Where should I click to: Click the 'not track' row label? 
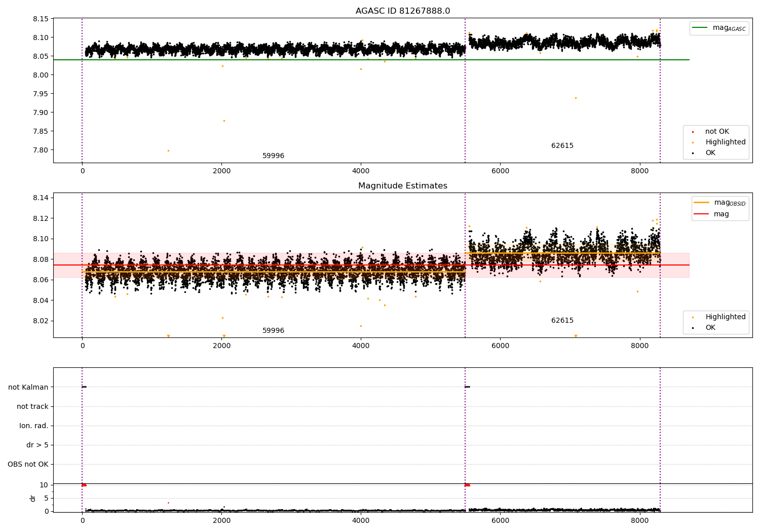pyautogui.click(x=32, y=406)
